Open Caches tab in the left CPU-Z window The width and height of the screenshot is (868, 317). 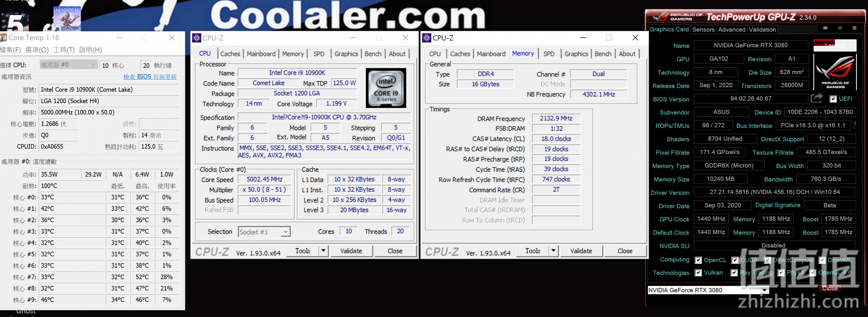point(230,54)
